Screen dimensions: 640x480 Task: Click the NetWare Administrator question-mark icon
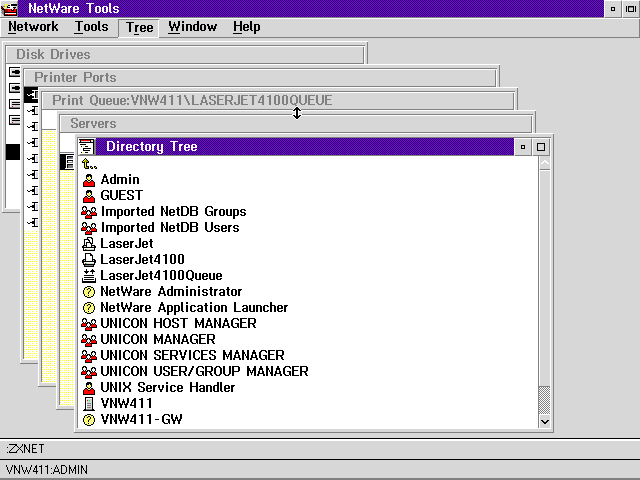pyautogui.click(x=89, y=291)
